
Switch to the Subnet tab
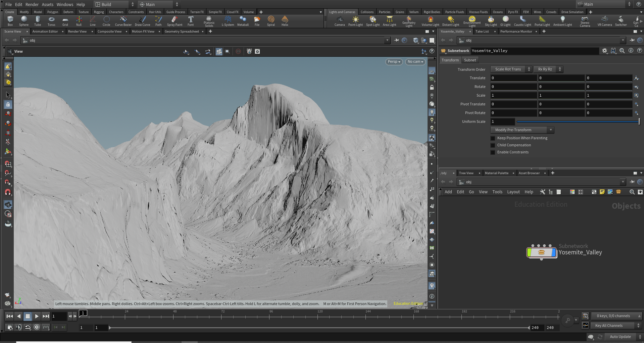(470, 60)
